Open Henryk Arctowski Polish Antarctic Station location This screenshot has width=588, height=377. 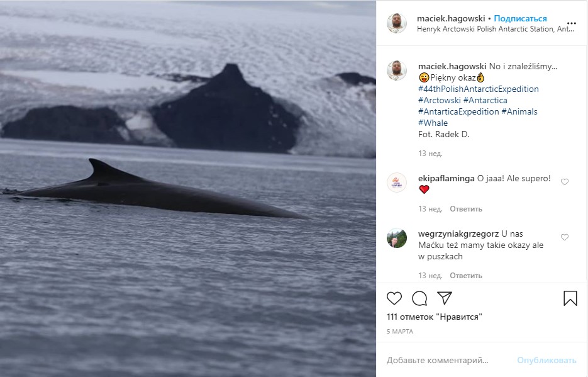pyautogui.click(x=496, y=29)
